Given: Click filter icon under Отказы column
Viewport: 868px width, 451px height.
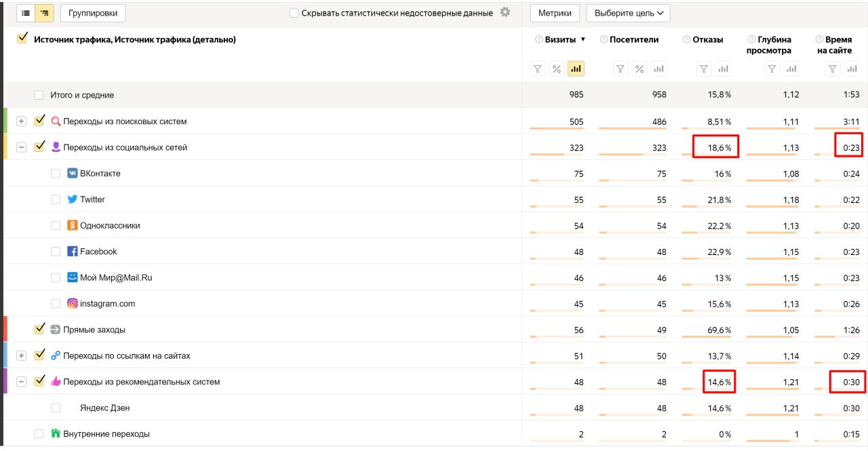Looking at the screenshot, I should point(704,68).
